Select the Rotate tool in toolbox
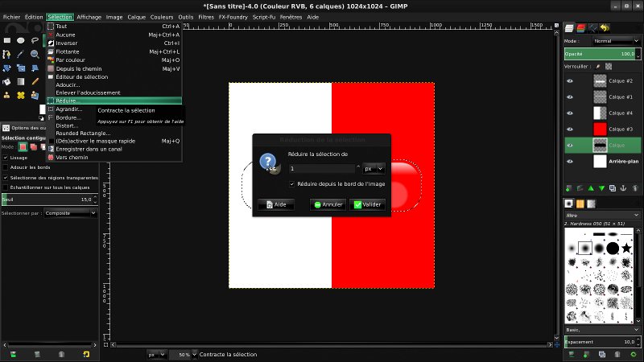Viewport: 644px width, 362px height. coord(6,68)
